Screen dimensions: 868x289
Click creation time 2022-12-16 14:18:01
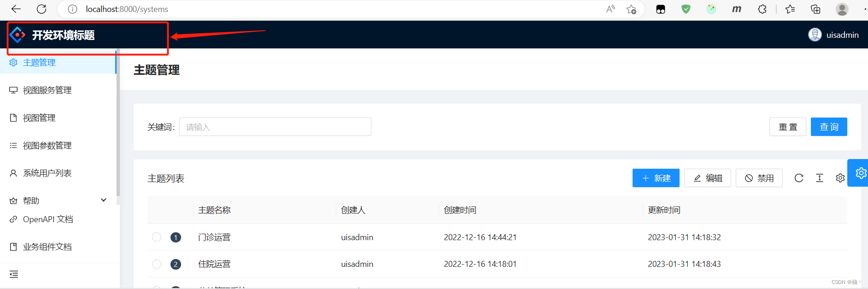point(480,264)
